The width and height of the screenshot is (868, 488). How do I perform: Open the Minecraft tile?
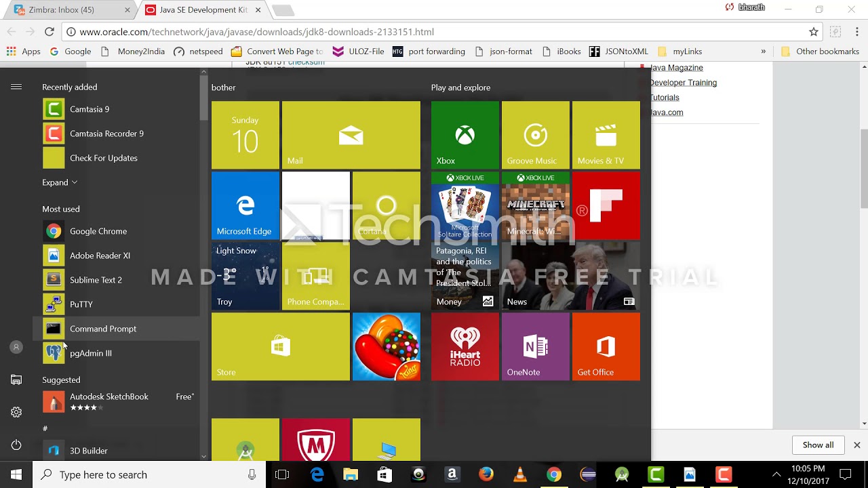(x=536, y=205)
